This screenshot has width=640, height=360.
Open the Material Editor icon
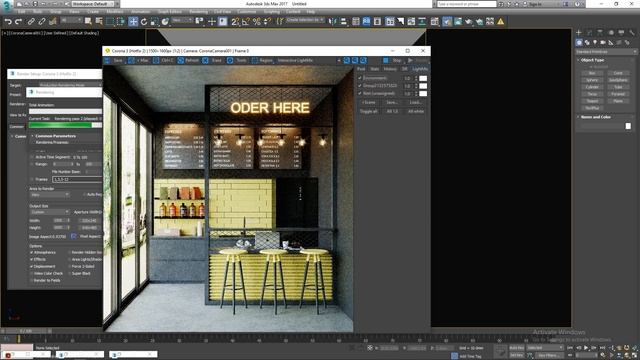[x=434, y=21]
